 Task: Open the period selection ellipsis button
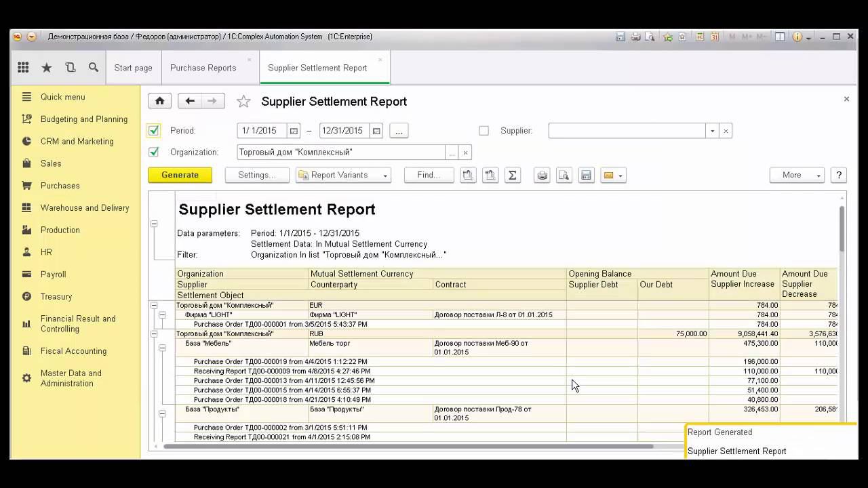tap(399, 131)
